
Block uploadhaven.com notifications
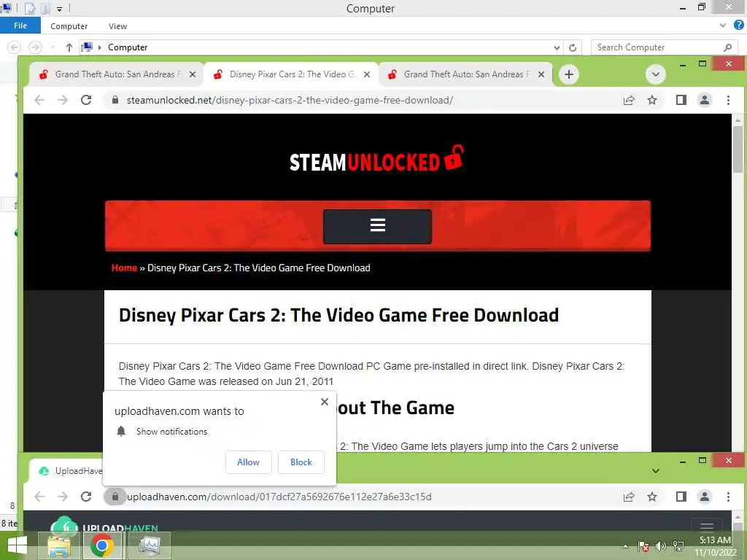tap(301, 462)
